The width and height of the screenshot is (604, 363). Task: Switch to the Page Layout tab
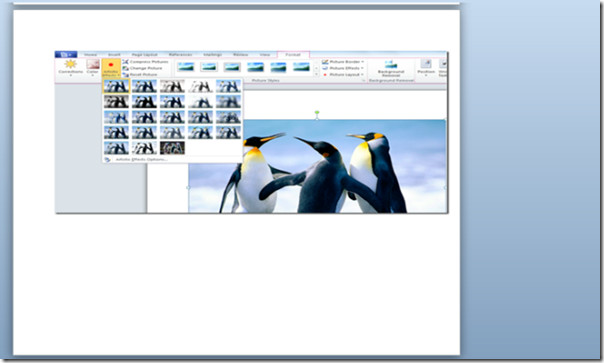point(144,55)
